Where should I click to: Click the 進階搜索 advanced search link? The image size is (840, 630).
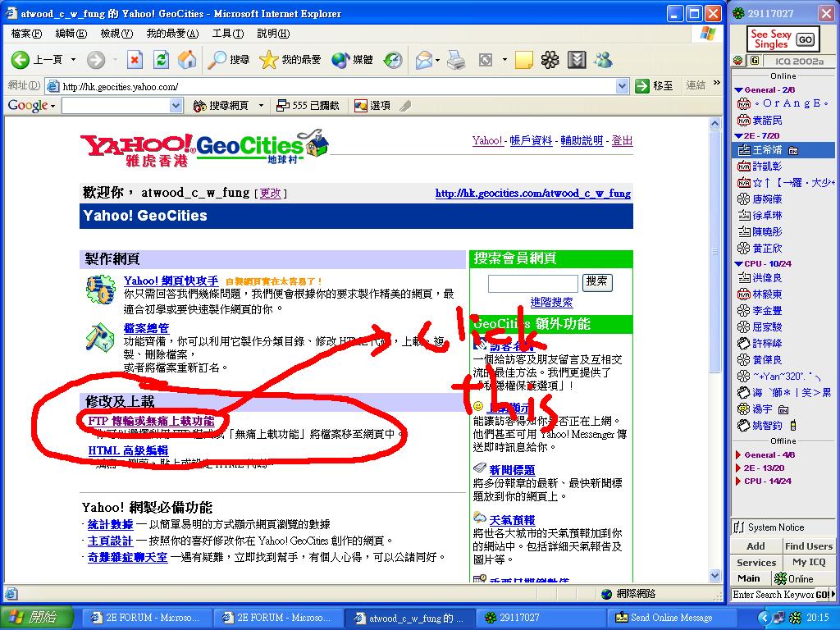[551, 302]
